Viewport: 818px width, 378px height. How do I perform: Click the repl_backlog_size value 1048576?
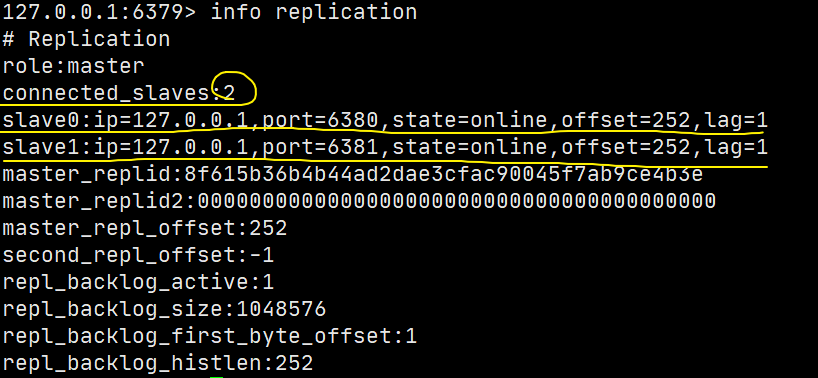(281, 310)
